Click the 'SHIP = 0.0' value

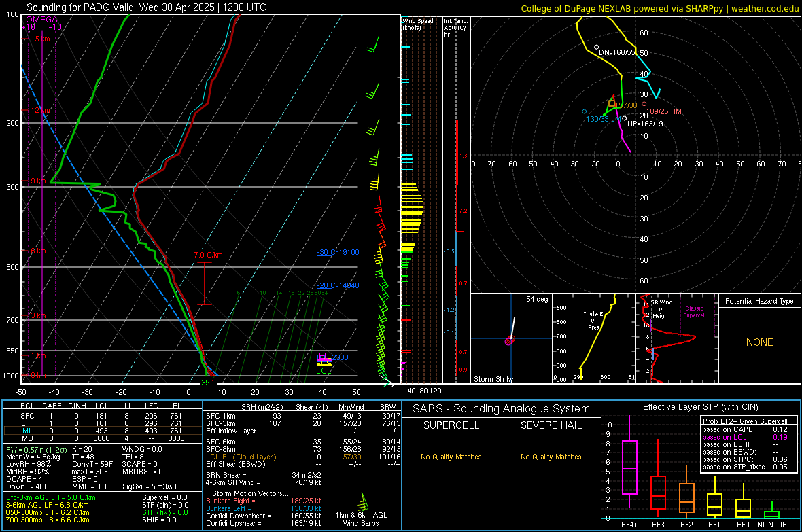tap(159, 520)
